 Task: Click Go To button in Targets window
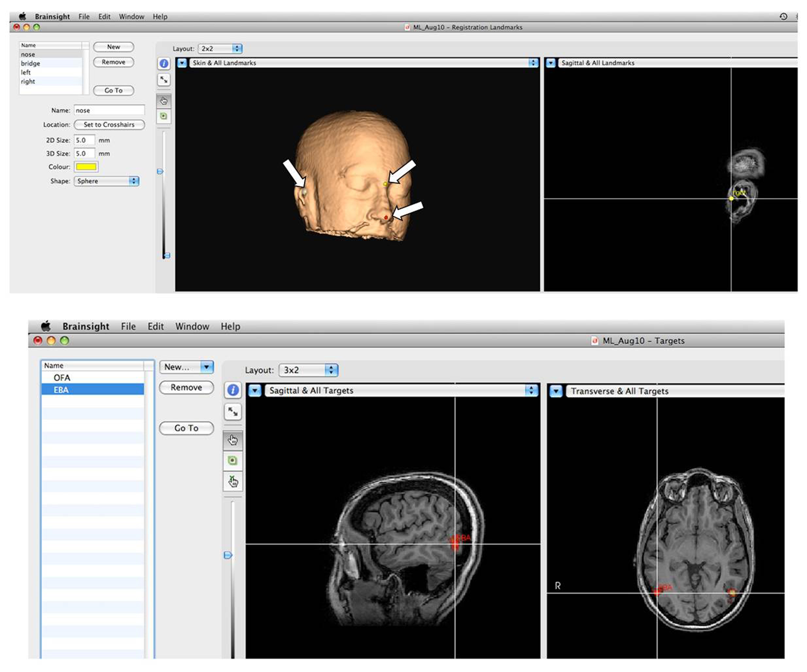pos(186,428)
